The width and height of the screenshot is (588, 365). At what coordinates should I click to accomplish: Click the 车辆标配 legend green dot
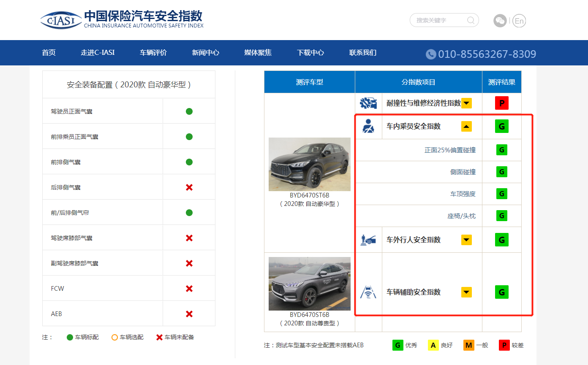70,337
